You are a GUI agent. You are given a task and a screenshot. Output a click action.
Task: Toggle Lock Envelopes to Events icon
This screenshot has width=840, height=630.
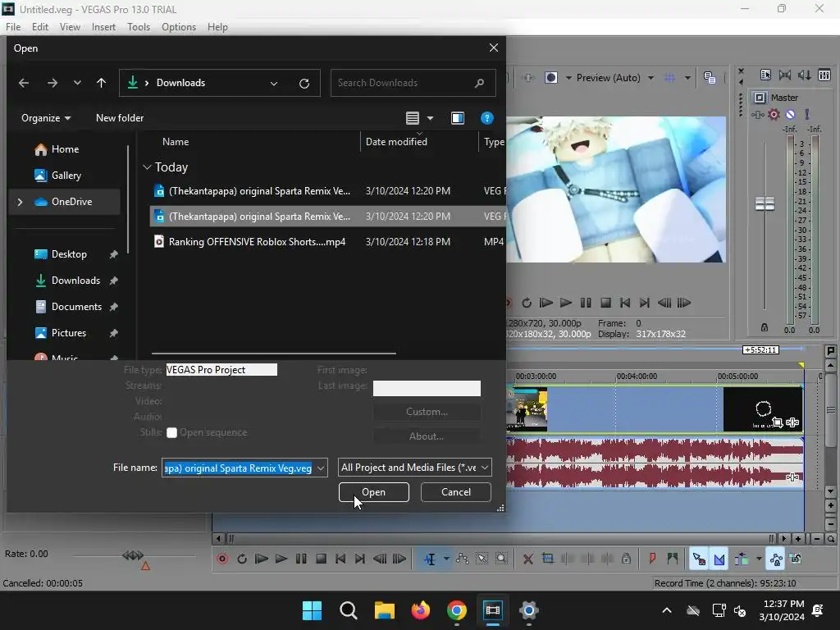[x=776, y=559]
